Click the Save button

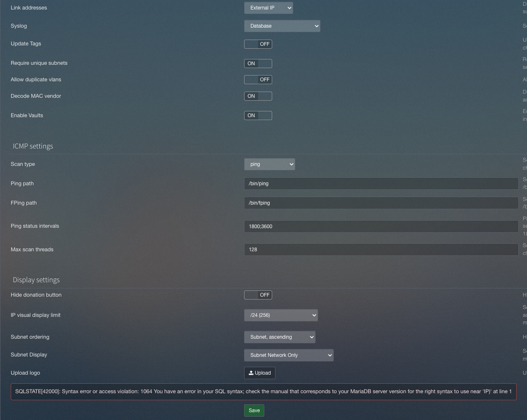coord(254,411)
